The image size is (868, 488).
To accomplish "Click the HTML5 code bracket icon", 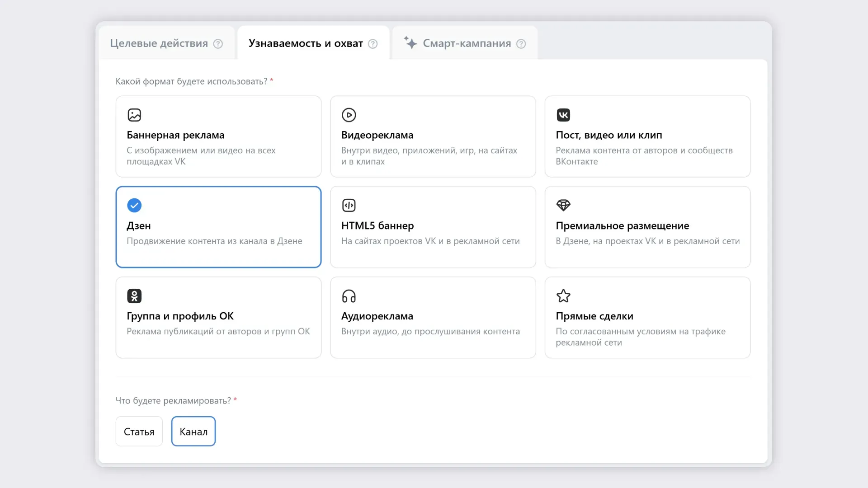I will click(349, 205).
